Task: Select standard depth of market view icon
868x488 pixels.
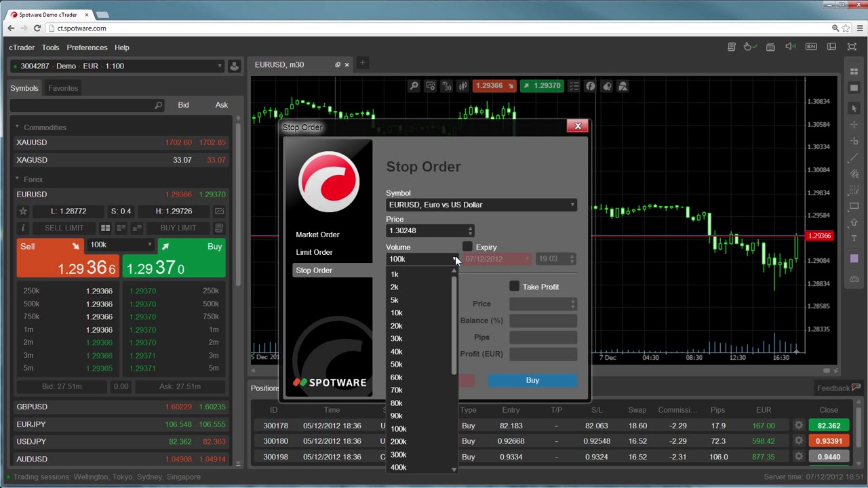Action: click(x=105, y=228)
